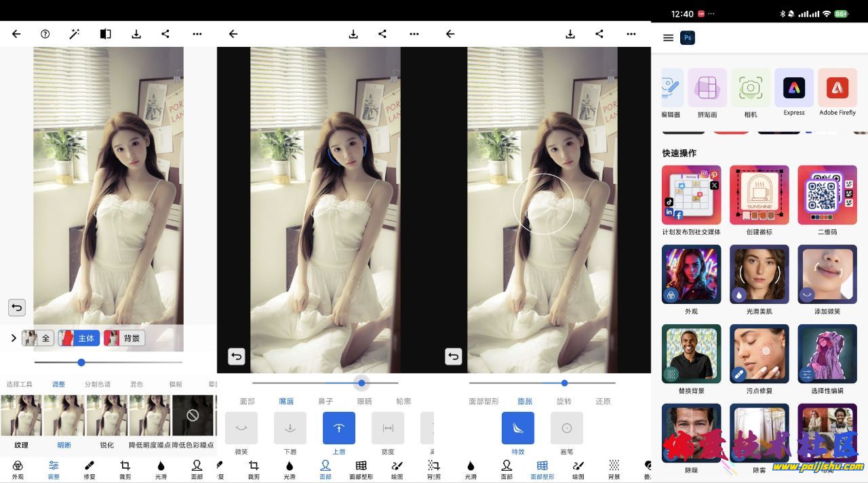Choose the 纹理 texture thumbnail
This screenshot has height=483, width=868.
(x=21, y=416)
